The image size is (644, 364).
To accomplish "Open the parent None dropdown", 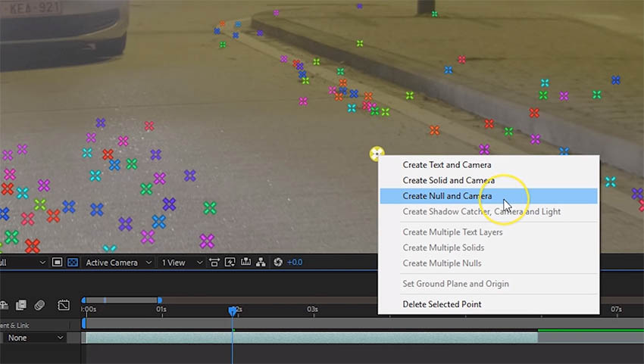I will 35,338.
